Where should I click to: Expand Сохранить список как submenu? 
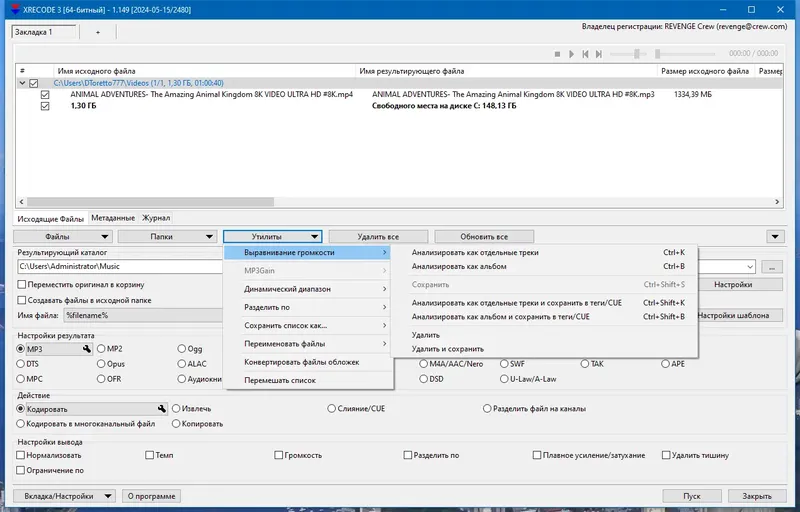(309, 325)
